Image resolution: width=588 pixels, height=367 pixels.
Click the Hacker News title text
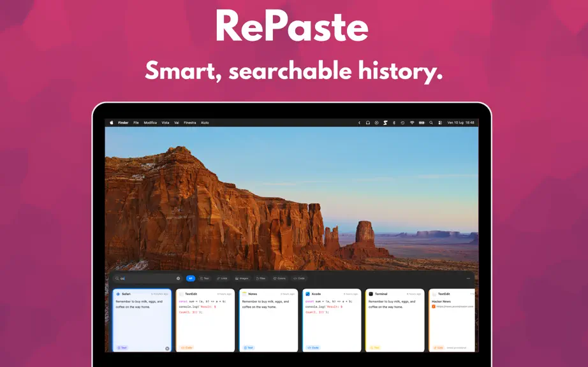[x=441, y=301]
